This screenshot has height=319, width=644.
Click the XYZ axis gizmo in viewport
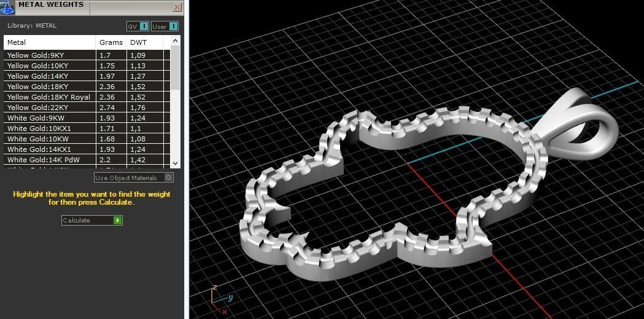(x=222, y=299)
